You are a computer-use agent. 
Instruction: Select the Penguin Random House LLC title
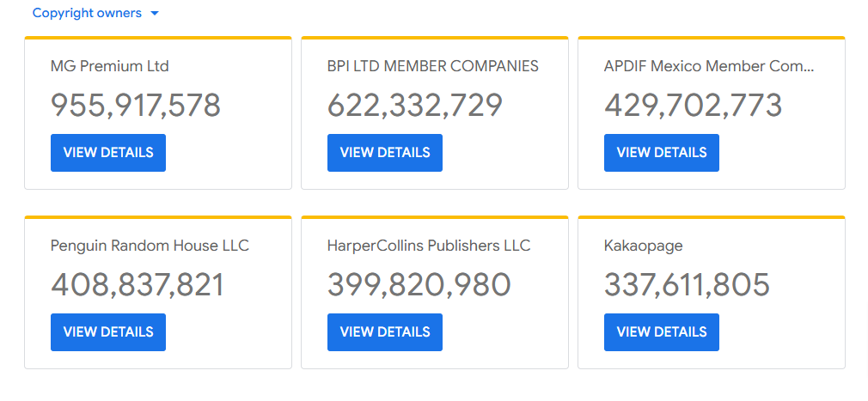150,246
